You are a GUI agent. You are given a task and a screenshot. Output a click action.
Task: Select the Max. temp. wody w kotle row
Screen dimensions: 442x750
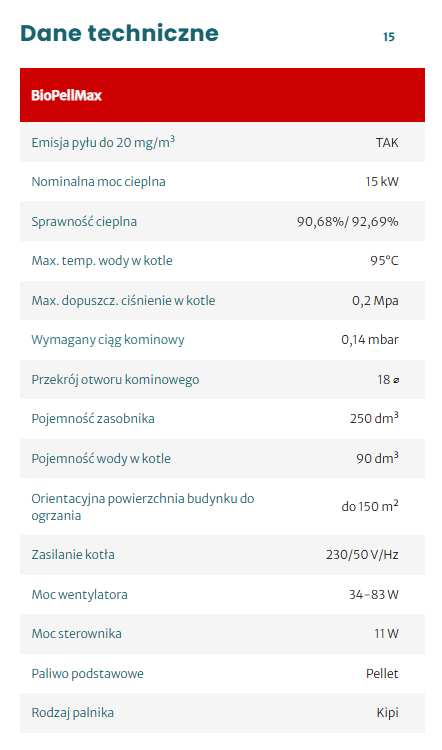pos(222,261)
